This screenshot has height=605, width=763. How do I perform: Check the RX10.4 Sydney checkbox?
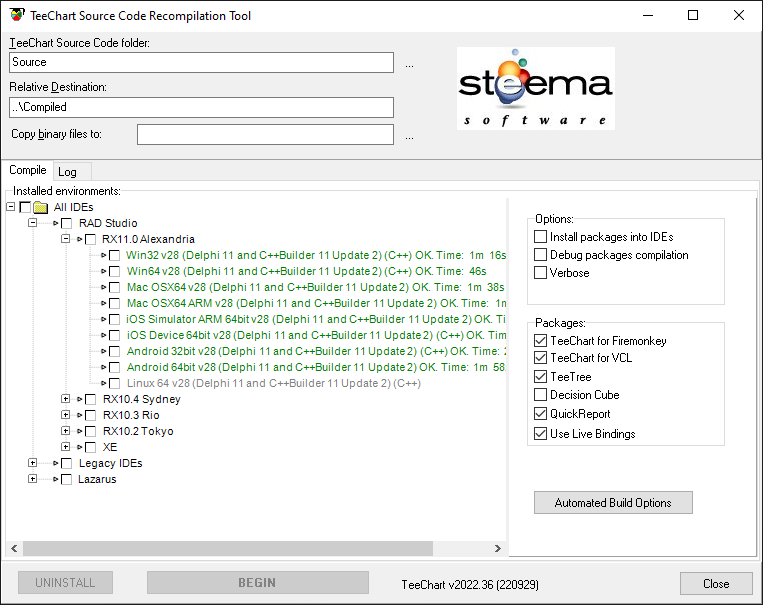91,400
